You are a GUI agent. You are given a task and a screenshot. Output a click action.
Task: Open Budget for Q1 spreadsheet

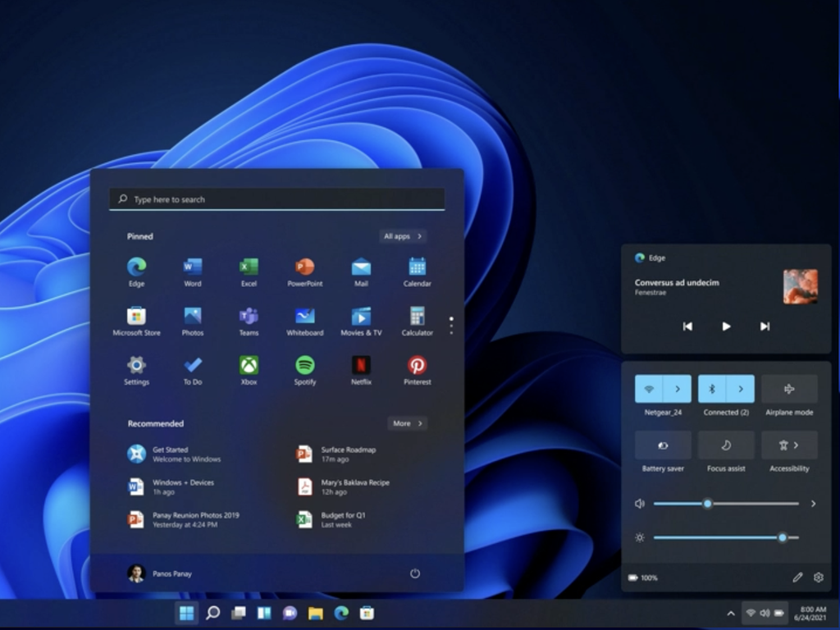pos(331,519)
